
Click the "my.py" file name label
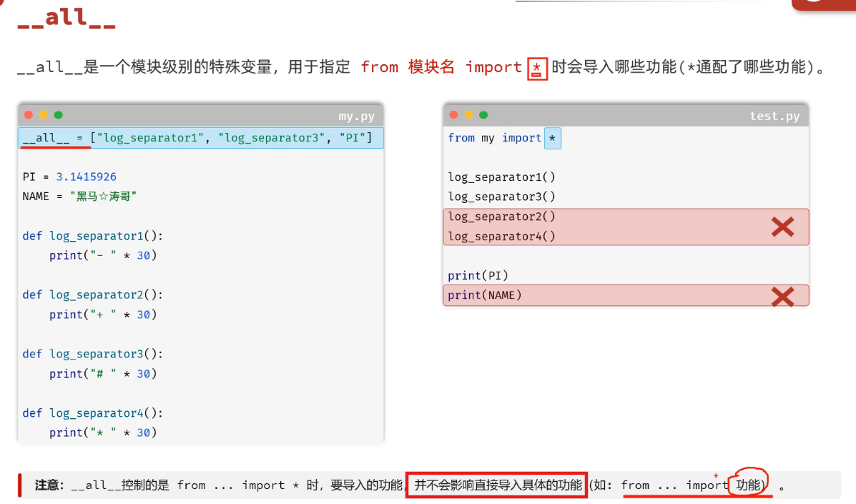click(356, 117)
